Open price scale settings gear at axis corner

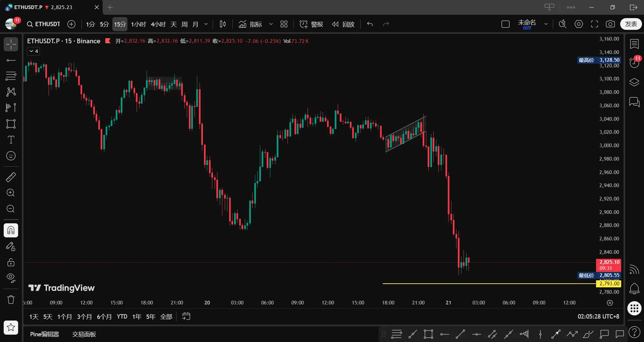610,303
